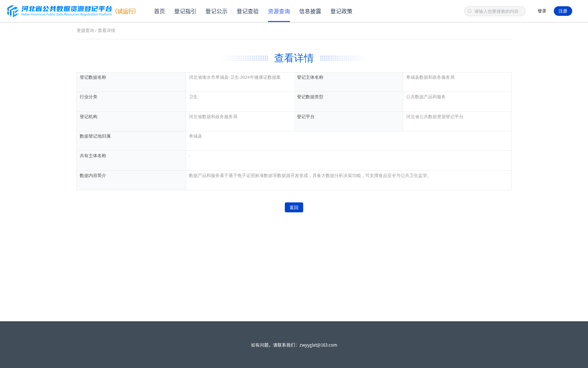Open 信息披露 in navigation
Image resolution: width=588 pixels, height=368 pixels.
[x=310, y=11]
